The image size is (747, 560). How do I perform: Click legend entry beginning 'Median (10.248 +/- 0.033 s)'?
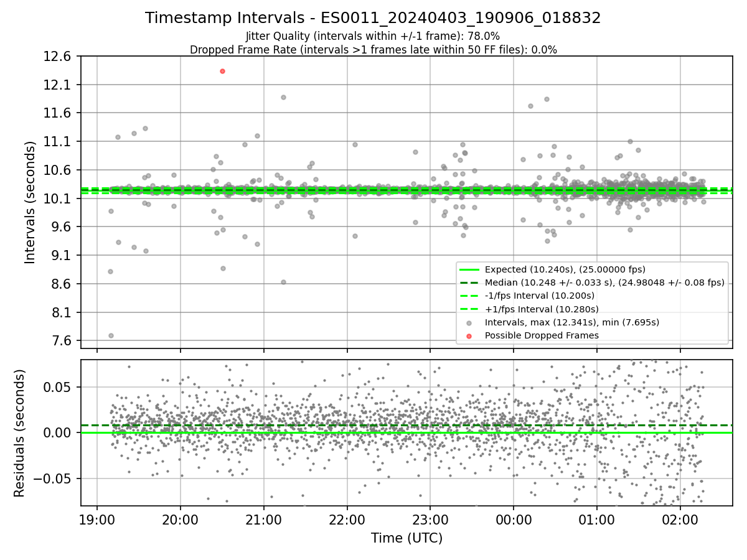(x=604, y=282)
